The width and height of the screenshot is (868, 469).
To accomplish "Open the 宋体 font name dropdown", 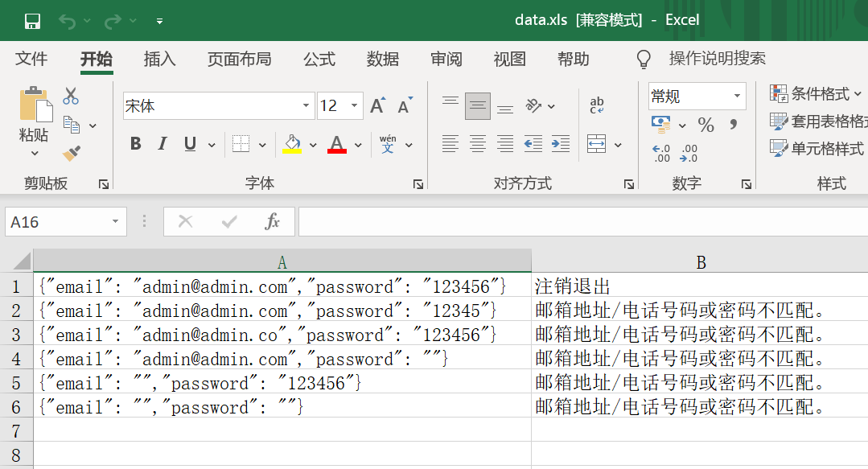I will tap(306, 105).
